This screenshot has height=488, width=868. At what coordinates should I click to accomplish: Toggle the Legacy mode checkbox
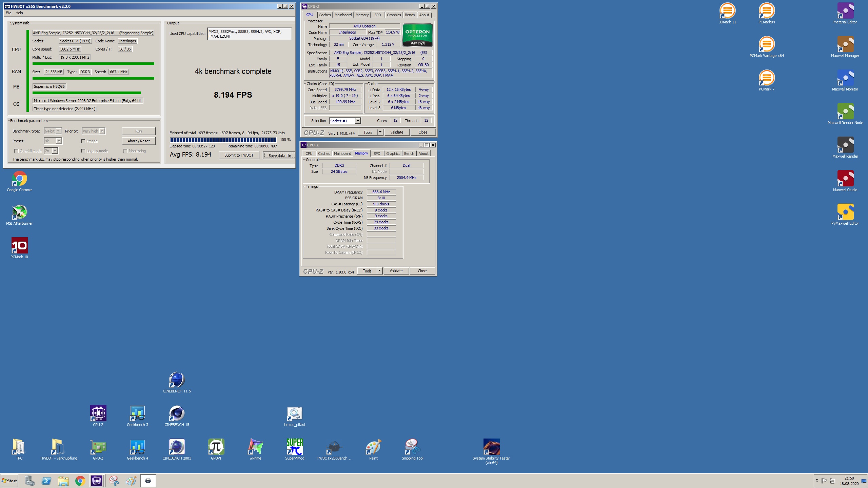coord(83,151)
